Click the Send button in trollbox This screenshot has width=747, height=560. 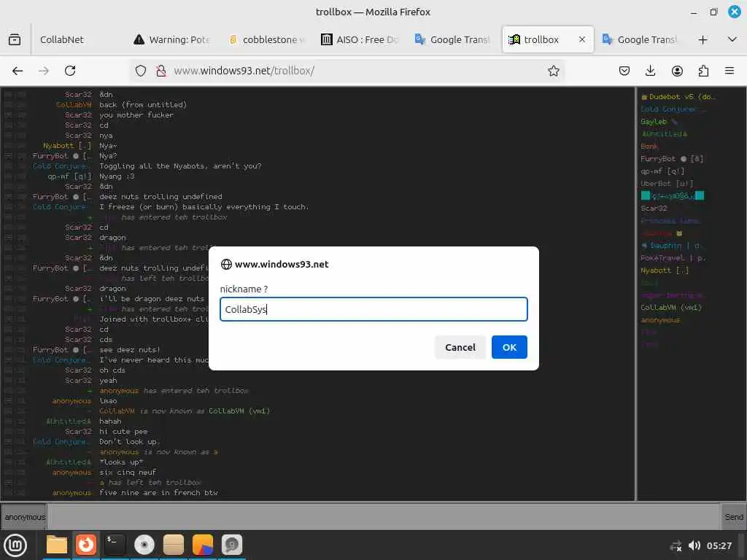pos(733,517)
